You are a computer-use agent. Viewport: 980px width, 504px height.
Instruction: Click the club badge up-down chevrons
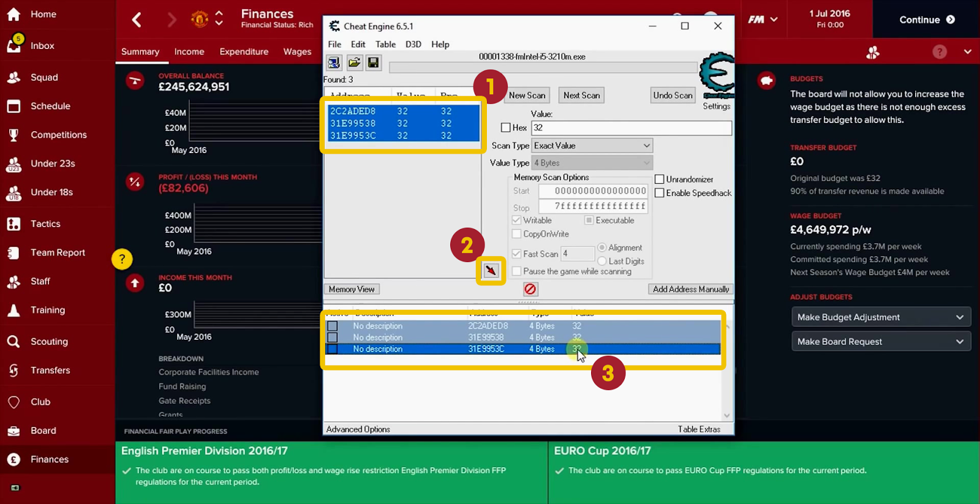pyautogui.click(x=219, y=18)
